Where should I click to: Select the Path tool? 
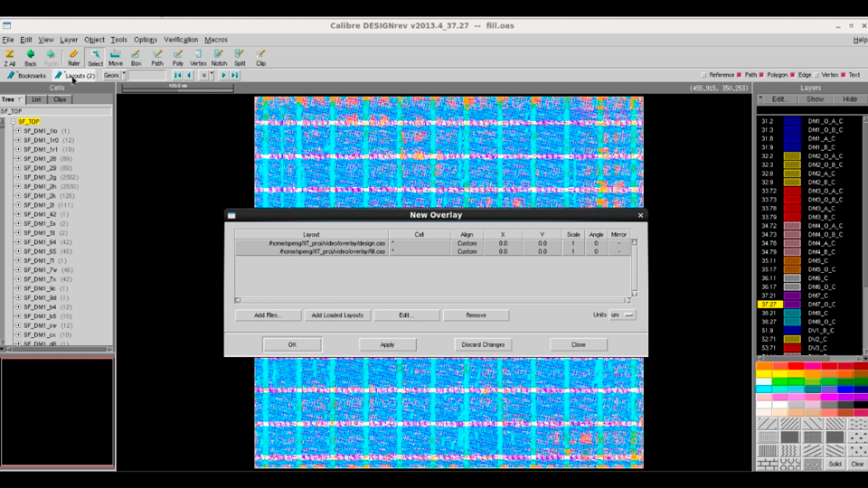tap(157, 57)
